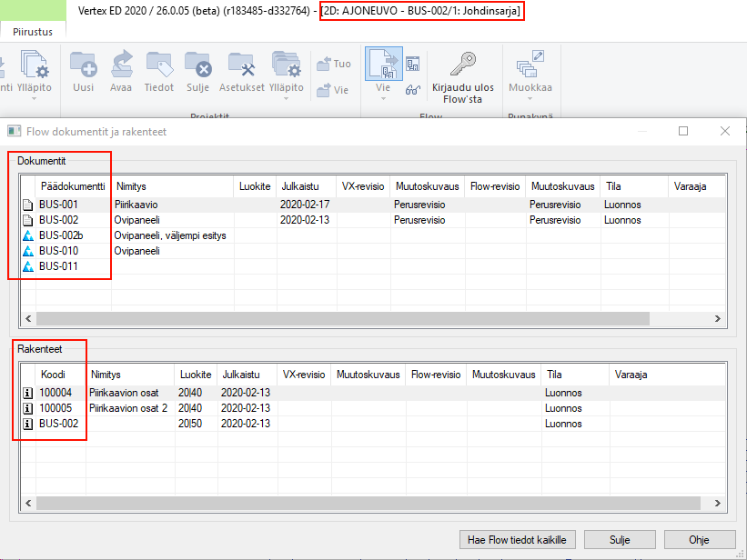The image size is (747, 560).
Task: Click the Uusi new project icon
Action: click(84, 65)
